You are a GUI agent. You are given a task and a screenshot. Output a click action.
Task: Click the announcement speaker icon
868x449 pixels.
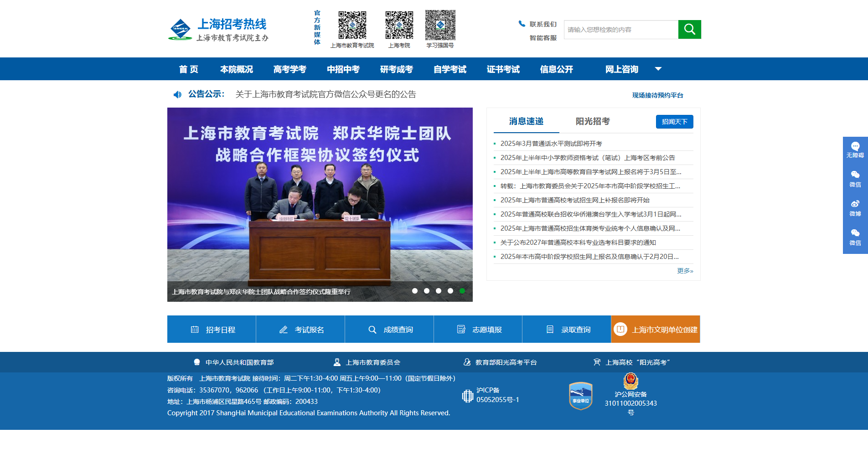178,95
